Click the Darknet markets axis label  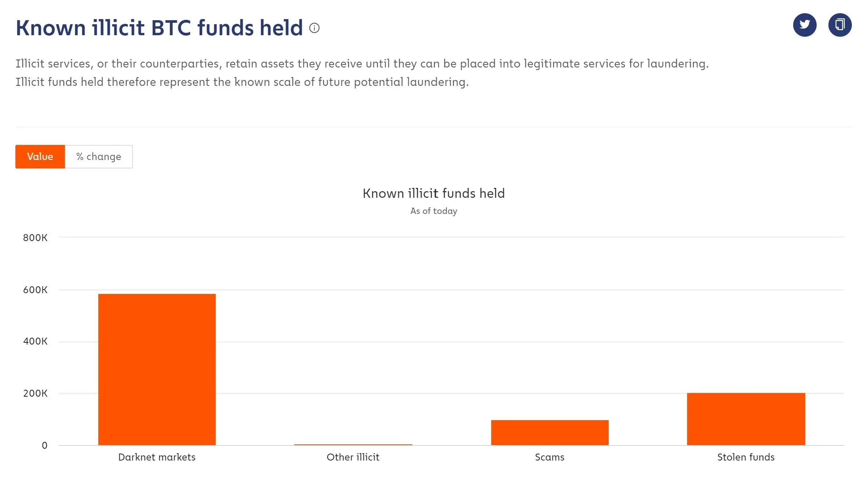pos(157,457)
